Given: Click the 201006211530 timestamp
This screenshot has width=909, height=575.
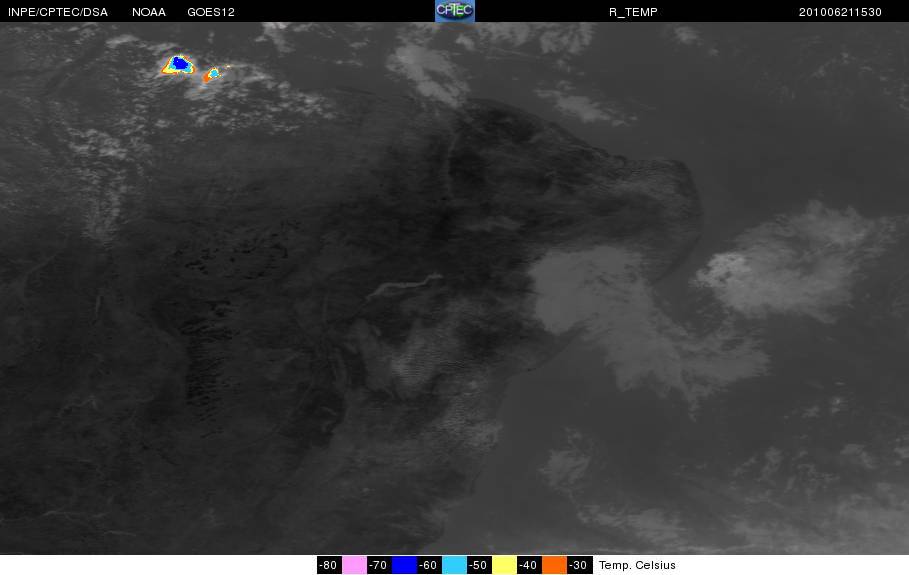Looking at the screenshot, I should 840,12.
